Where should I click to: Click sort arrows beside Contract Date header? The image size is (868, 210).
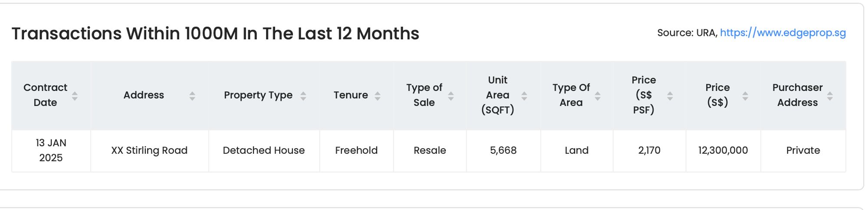tap(75, 96)
